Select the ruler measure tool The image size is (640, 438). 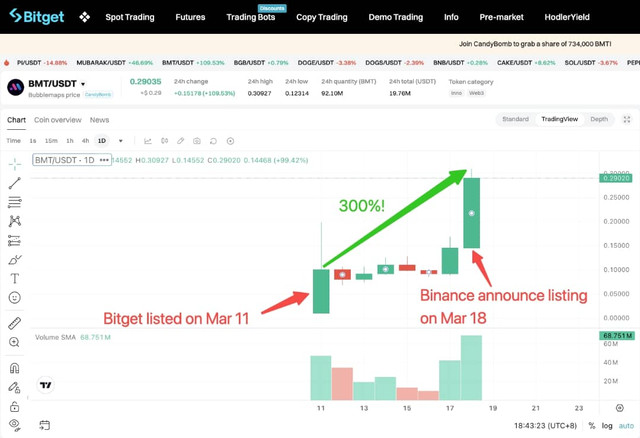(15, 323)
